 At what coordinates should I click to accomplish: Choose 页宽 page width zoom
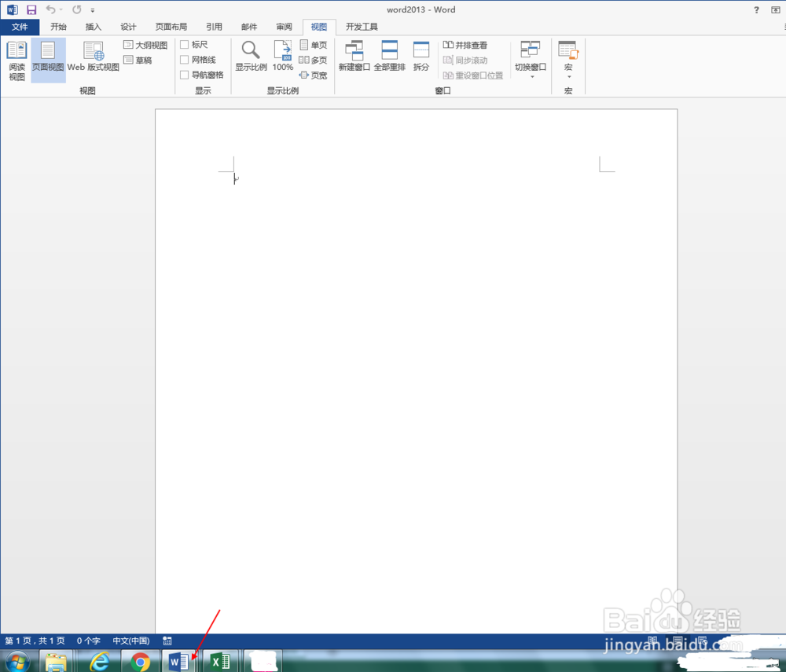click(x=314, y=75)
